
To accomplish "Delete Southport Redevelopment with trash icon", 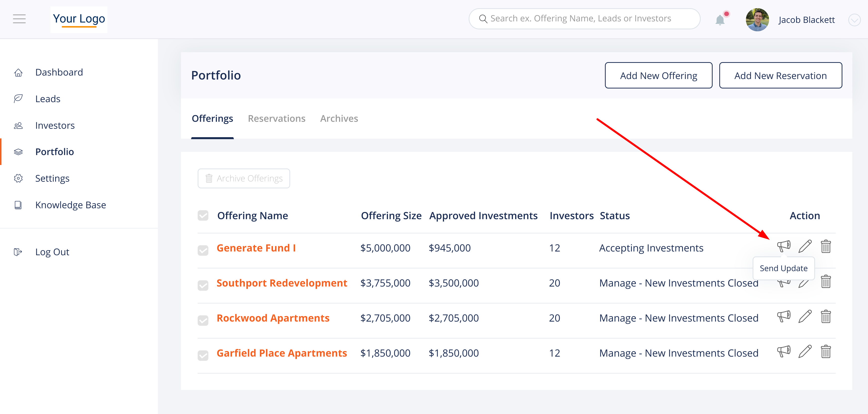I will click(x=825, y=282).
